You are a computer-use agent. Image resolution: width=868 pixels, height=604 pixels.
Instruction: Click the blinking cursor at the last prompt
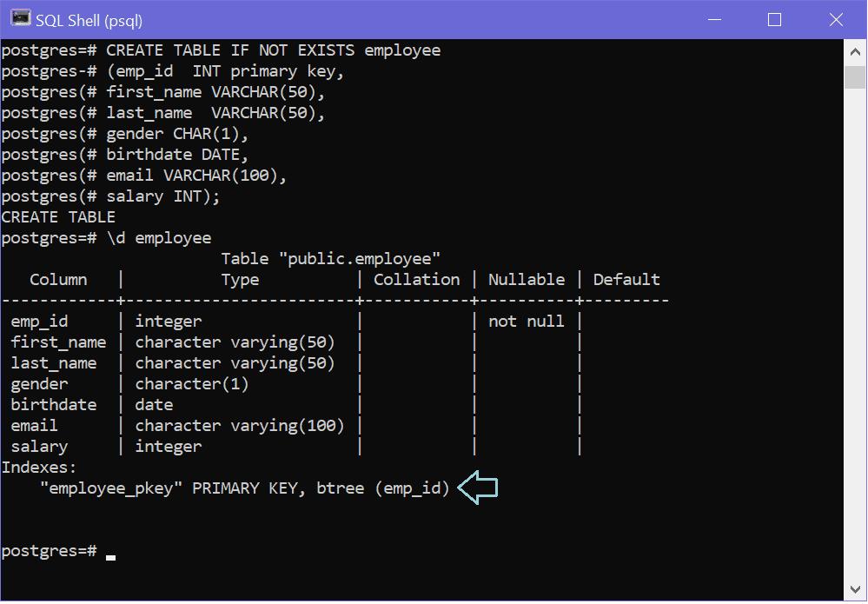point(110,556)
